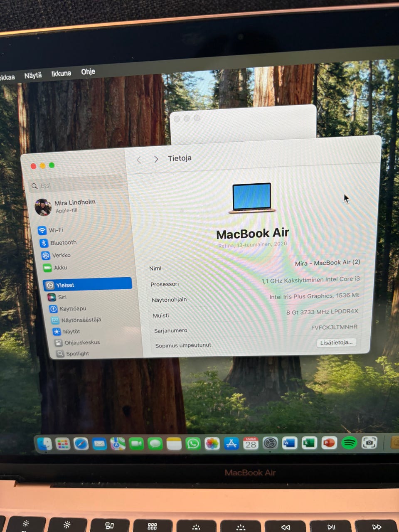Click System Settings icon in Dock
399x532 pixels.
click(x=270, y=443)
